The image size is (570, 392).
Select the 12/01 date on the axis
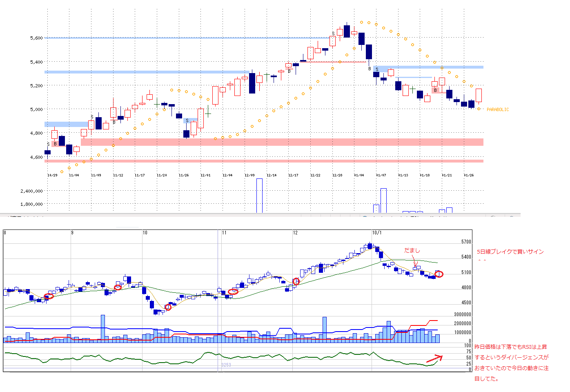(x=205, y=175)
